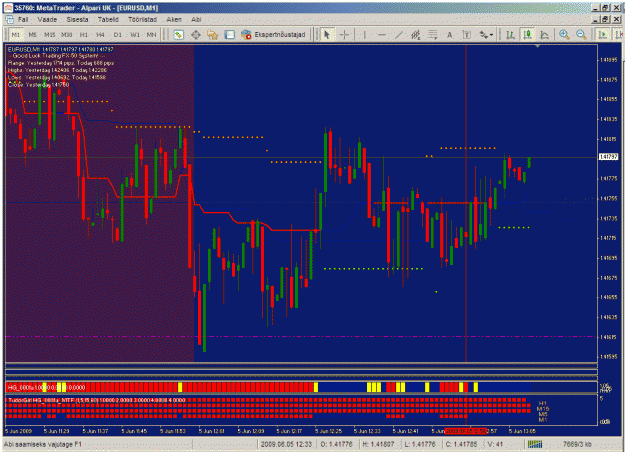This screenshot has height=452, width=625.
Task: Switch chart to H4 timeframe
Action: tap(100, 35)
